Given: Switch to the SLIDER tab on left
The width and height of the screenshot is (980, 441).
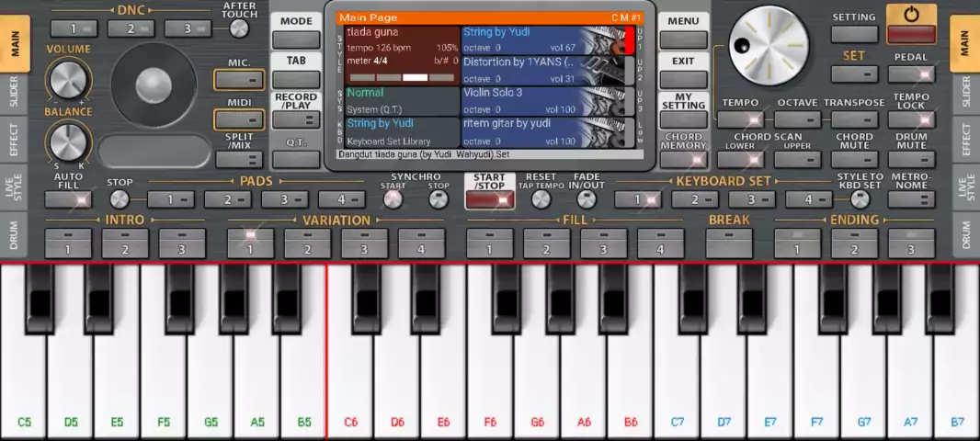Looking at the screenshot, I should [x=14, y=93].
